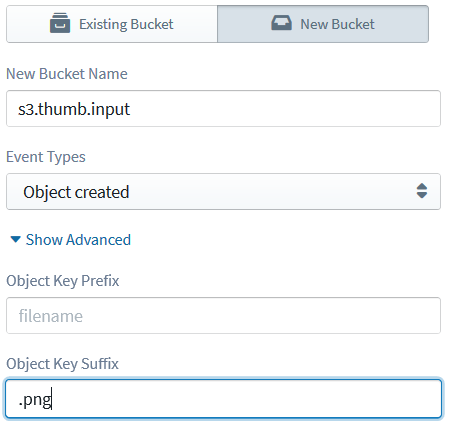Click the New Bucket Name label
This screenshot has height=425, width=449.
coord(67,74)
